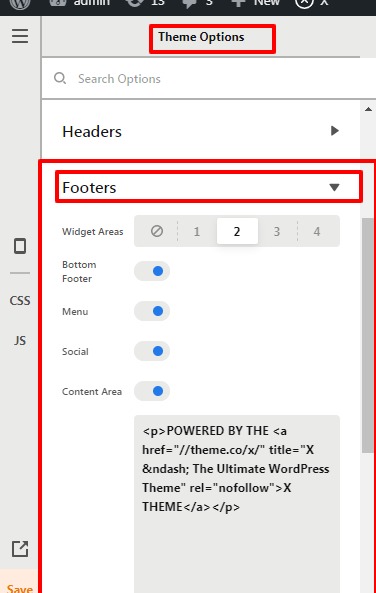This screenshot has height=593, width=376.
Task: Click the WordPress logo in admin bar
Action: 20,4
